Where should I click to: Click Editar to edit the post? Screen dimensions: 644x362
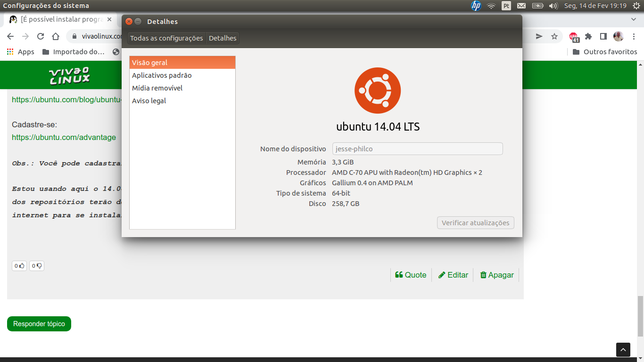click(453, 275)
